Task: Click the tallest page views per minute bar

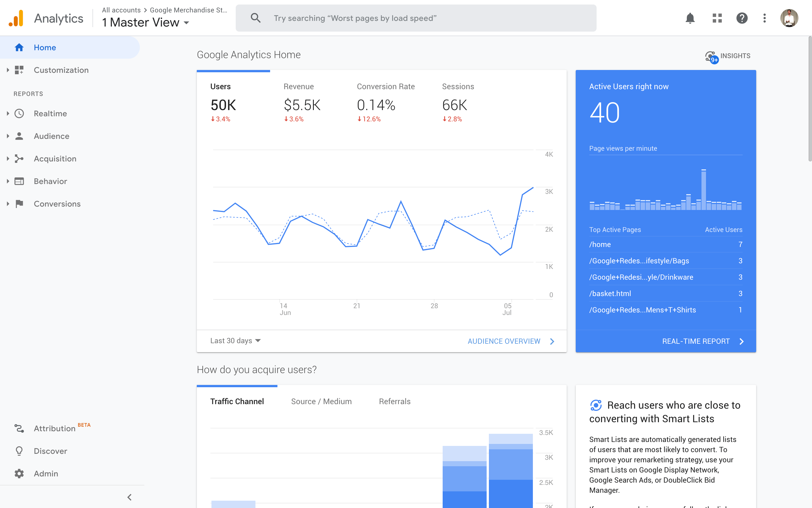Action: click(704, 190)
